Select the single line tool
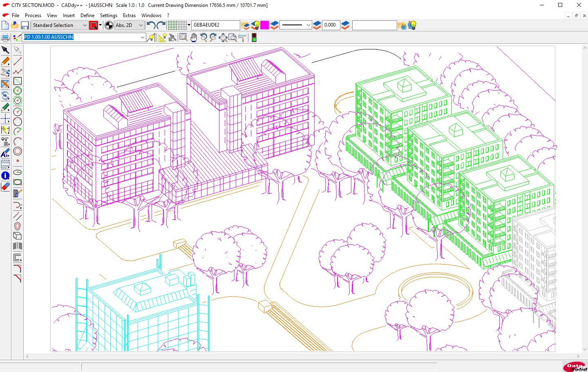Screen dimensions: 588x372 [18, 61]
